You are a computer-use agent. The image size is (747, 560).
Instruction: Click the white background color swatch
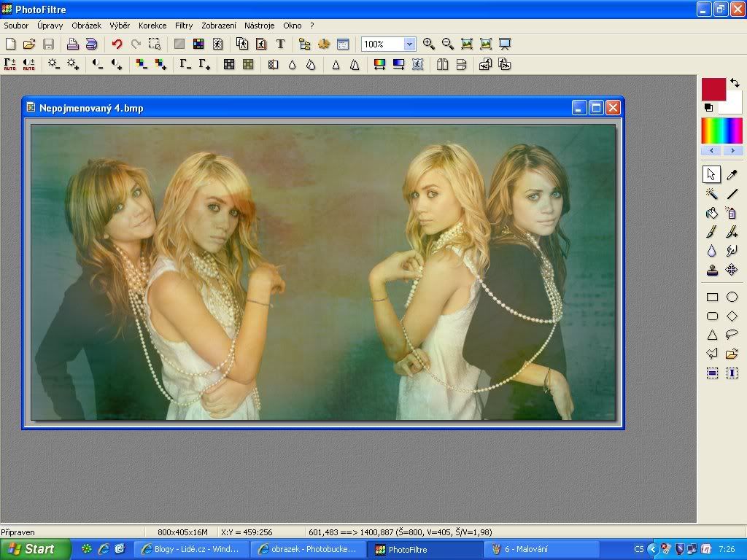coord(732,105)
